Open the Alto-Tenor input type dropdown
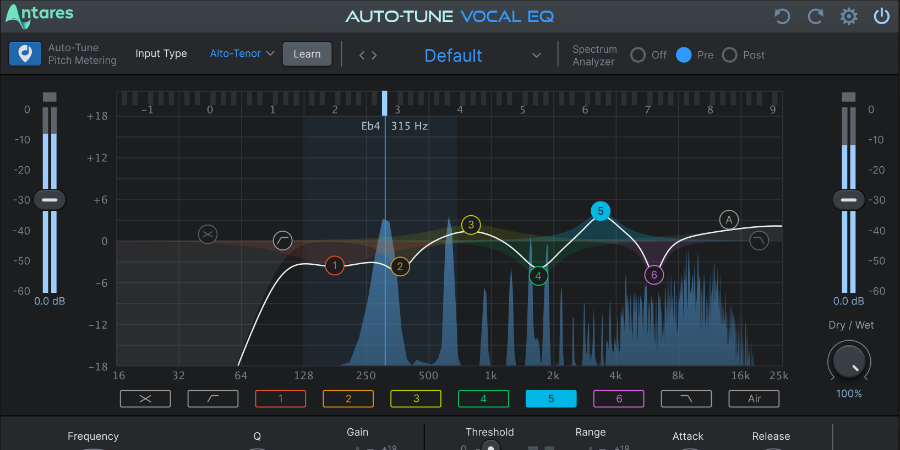This screenshot has width=900, height=450. coord(242,54)
